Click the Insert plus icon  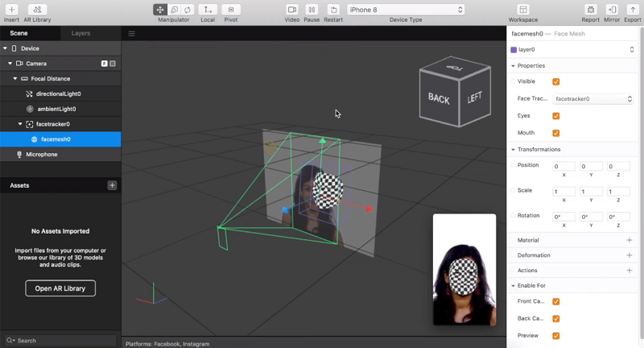click(11, 10)
